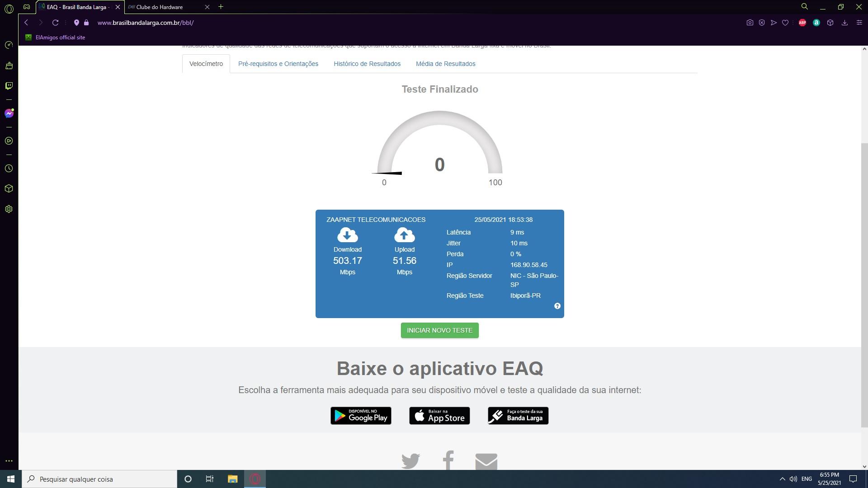Open Média de Resultados tab

445,64
